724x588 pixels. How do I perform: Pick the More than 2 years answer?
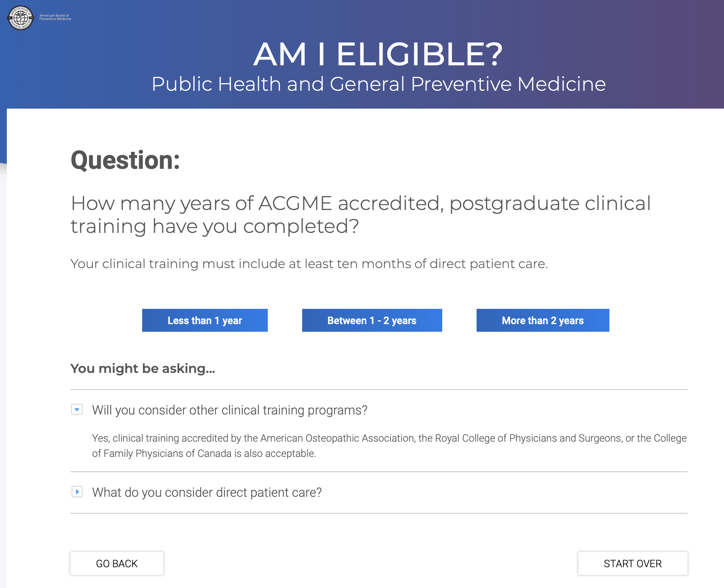pos(543,320)
